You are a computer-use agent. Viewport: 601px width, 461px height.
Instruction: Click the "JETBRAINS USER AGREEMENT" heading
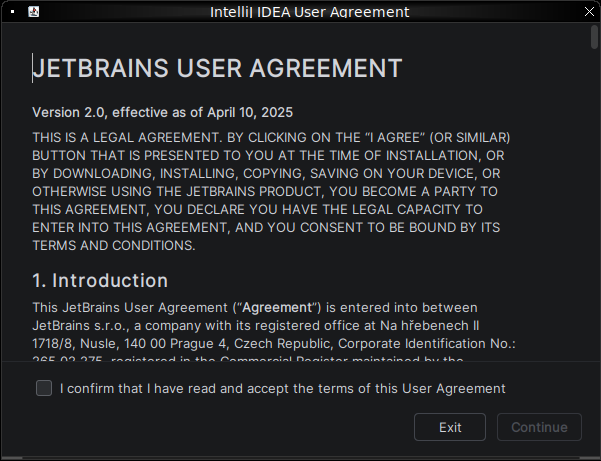pos(217,68)
